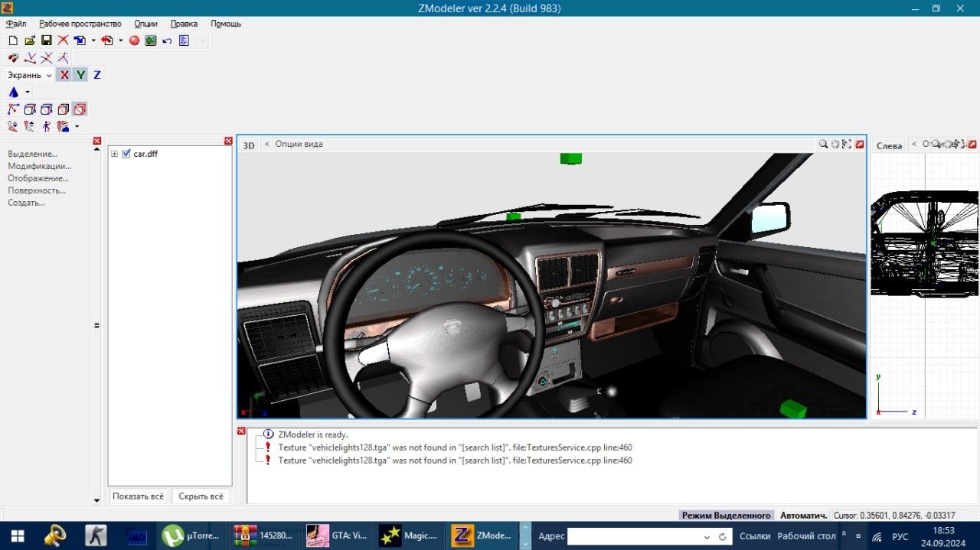This screenshot has height=550, width=980.
Task: Click zoom-extents icon in 3D viewport
Action: 847,144
